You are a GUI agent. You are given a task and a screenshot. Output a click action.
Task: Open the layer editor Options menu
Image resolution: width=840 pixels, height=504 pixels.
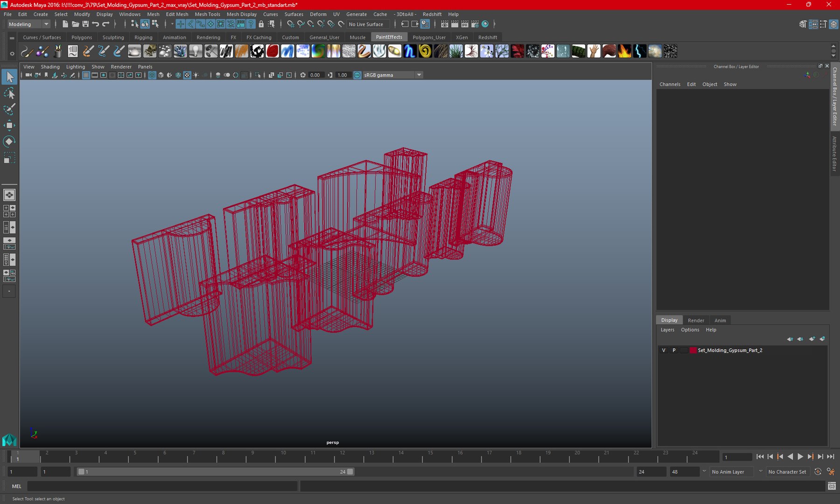pos(690,330)
